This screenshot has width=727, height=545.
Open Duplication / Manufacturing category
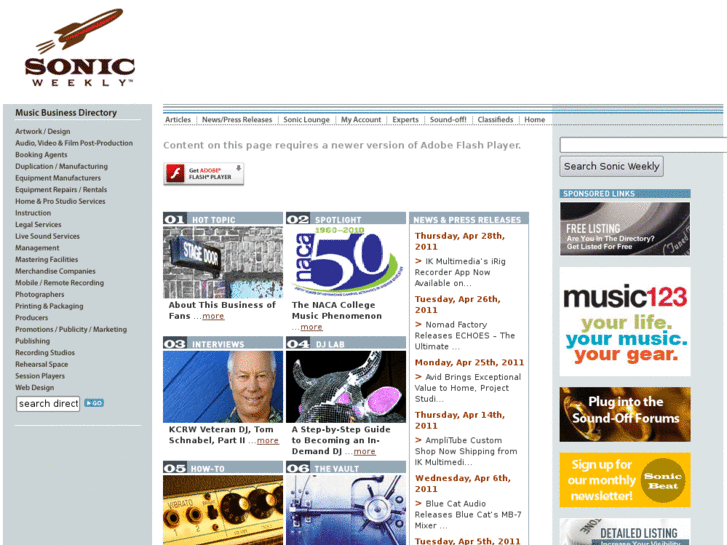pos(61,166)
